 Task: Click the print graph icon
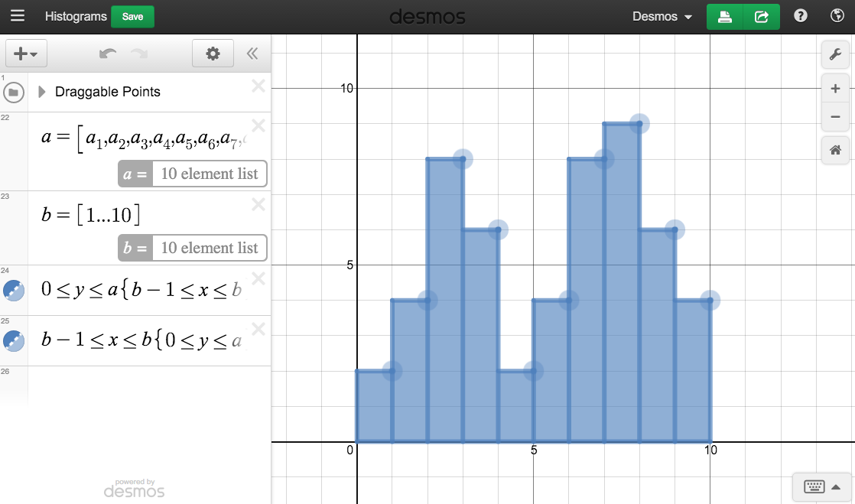725,17
